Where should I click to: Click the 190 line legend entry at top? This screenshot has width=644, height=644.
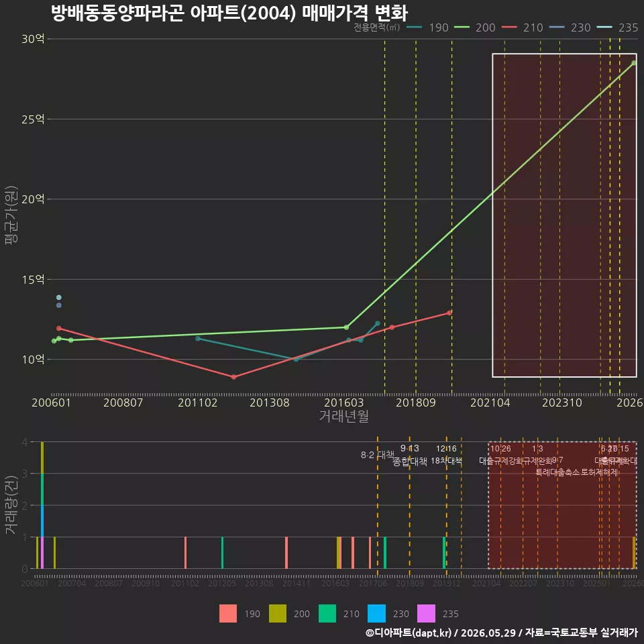coord(427,28)
